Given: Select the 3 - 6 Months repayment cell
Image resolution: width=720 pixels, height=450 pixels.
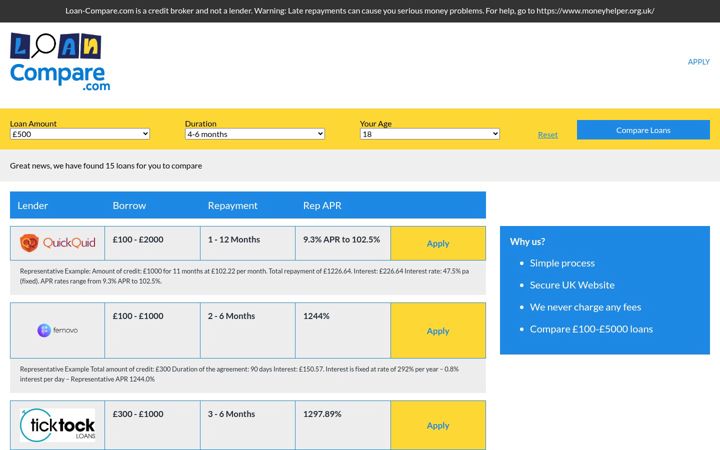Looking at the screenshot, I should (248, 425).
